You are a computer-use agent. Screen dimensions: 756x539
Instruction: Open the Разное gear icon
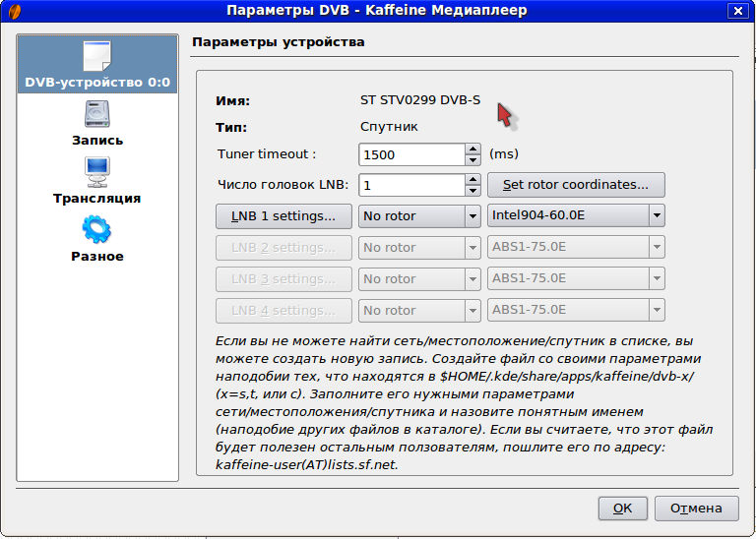(96, 230)
